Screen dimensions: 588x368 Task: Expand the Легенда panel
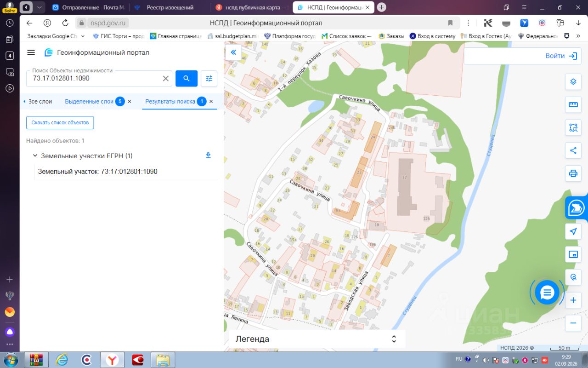tap(317, 339)
